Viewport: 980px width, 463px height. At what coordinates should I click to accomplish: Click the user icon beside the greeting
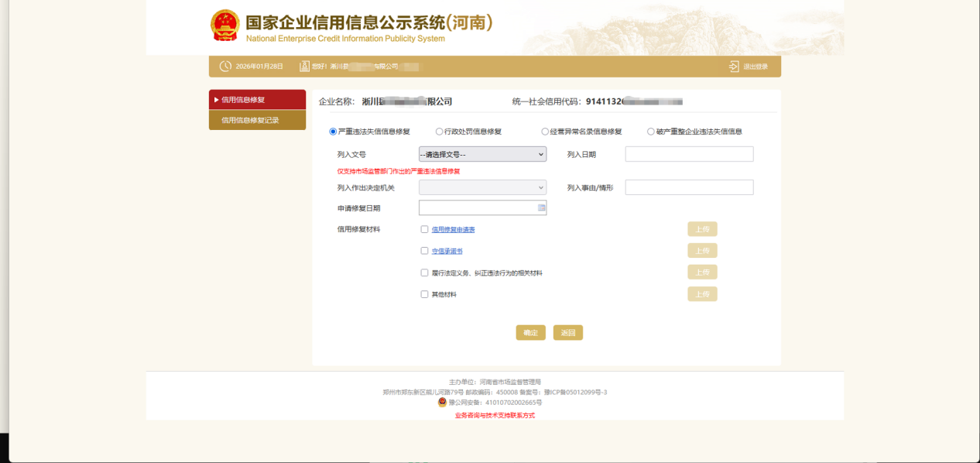coord(305,67)
